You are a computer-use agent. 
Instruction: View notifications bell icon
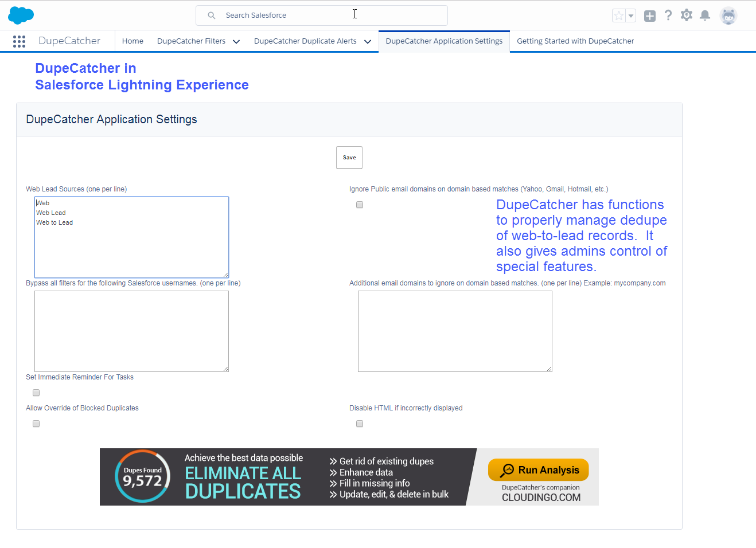coord(705,15)
